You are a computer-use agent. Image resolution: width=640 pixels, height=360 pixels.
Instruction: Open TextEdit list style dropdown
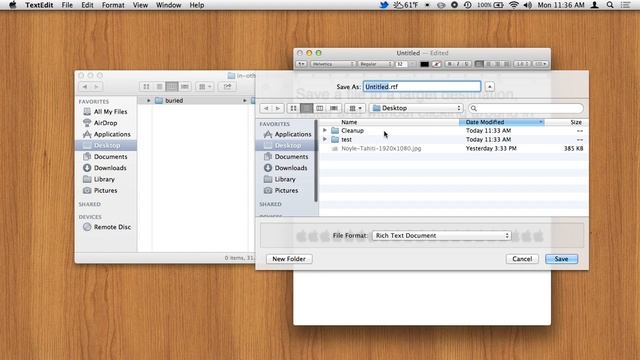coord(540,64)
